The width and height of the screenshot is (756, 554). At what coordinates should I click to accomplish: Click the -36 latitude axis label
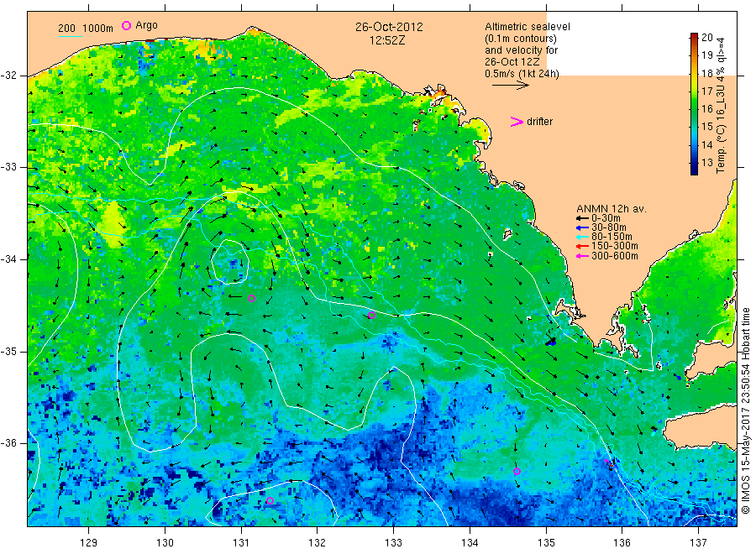coord(8,443)
